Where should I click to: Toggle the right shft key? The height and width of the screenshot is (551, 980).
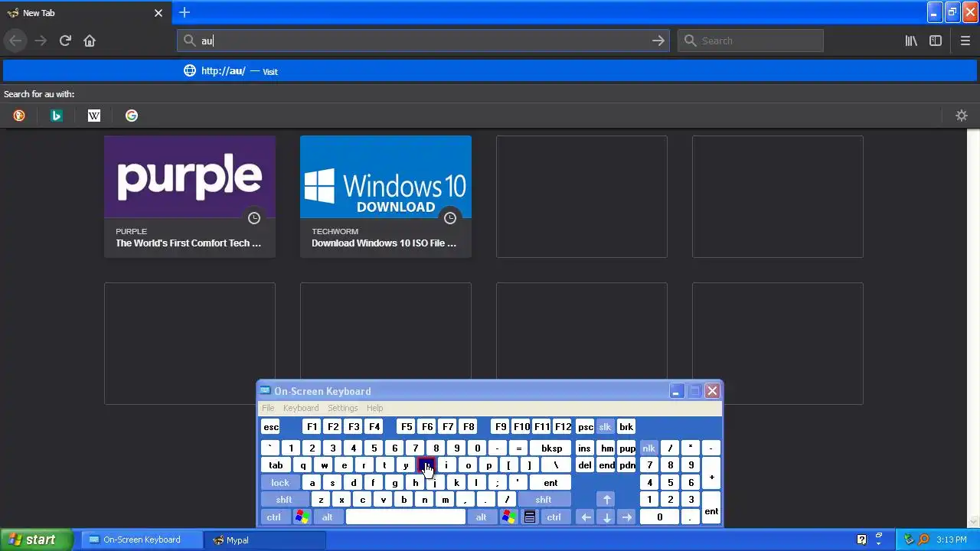tap(544, 500)
